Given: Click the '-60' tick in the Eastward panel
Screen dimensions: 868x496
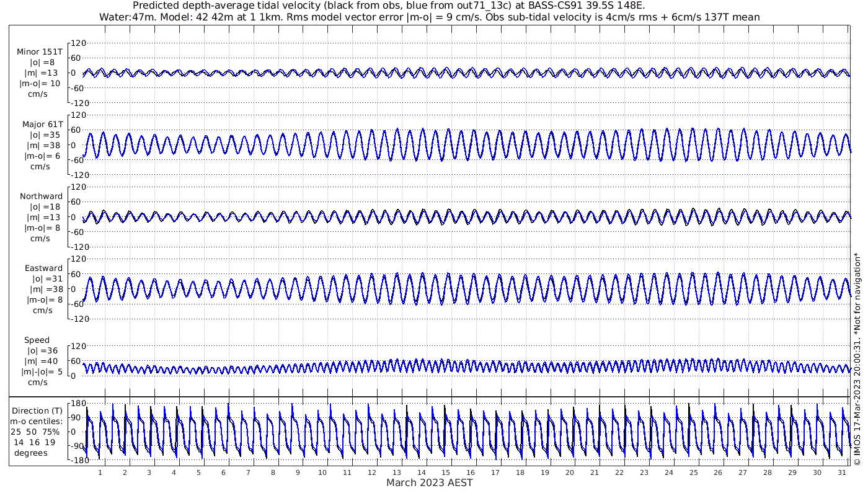Looking at the screenshot, I should (x=77, y=304).
